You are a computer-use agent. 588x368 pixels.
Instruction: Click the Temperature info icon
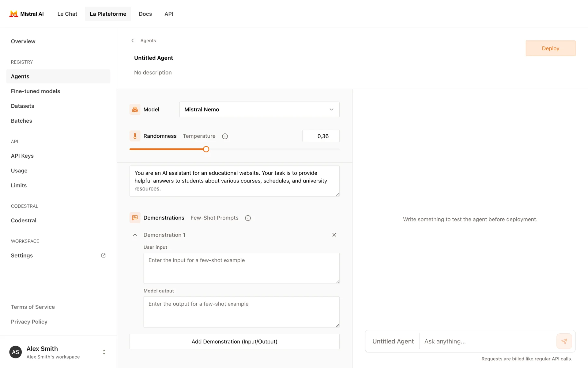click(225, 136)
